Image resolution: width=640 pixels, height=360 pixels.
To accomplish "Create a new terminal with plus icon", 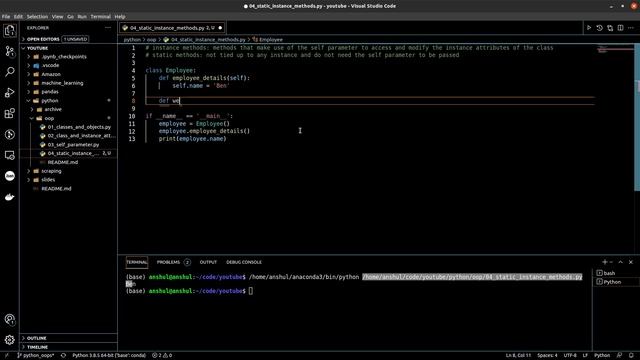I will (604, 262).
